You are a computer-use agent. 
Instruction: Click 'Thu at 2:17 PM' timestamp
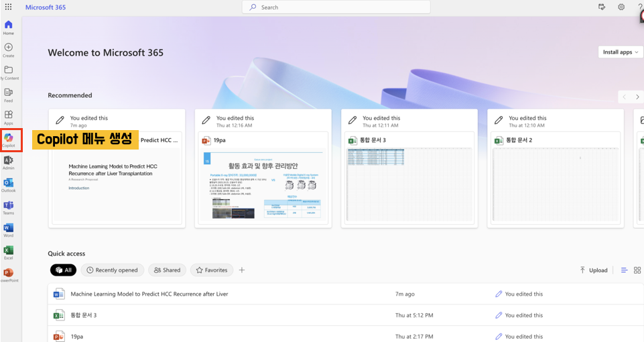click(x=414, y=336)
